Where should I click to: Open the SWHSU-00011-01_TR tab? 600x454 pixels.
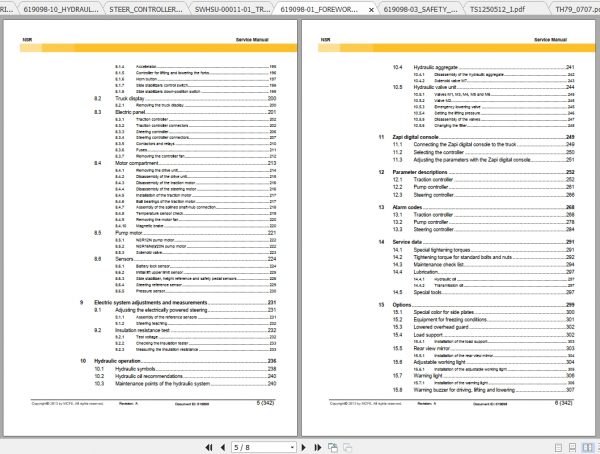click(x=232, y=9)
